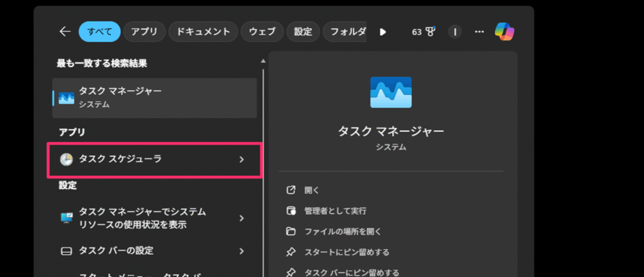Show more filters with the play arrow

click(383, 31)
